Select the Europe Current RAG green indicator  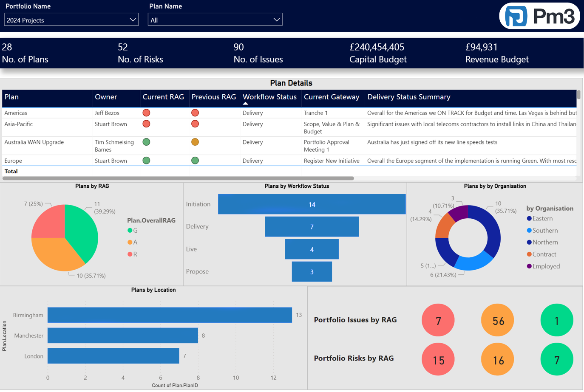(x=146, y=161)
